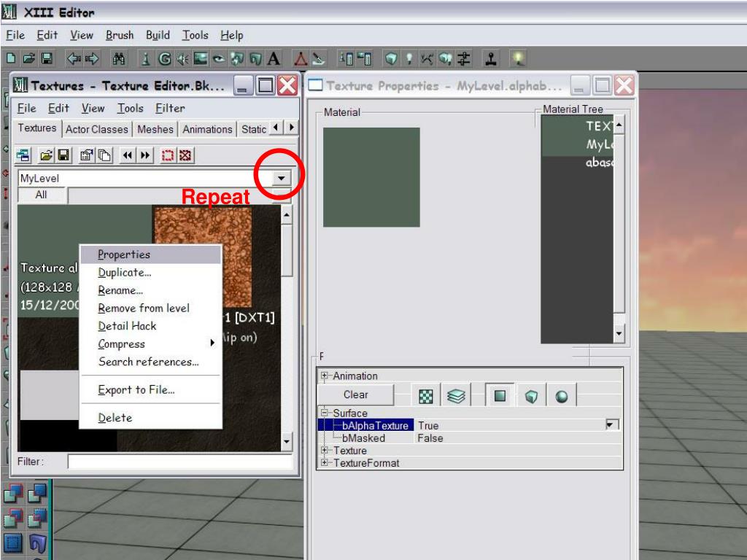Open Search with the binoculars icon
Image resolution: width=747 pixels, height=560 pixels.
(119, 58)
